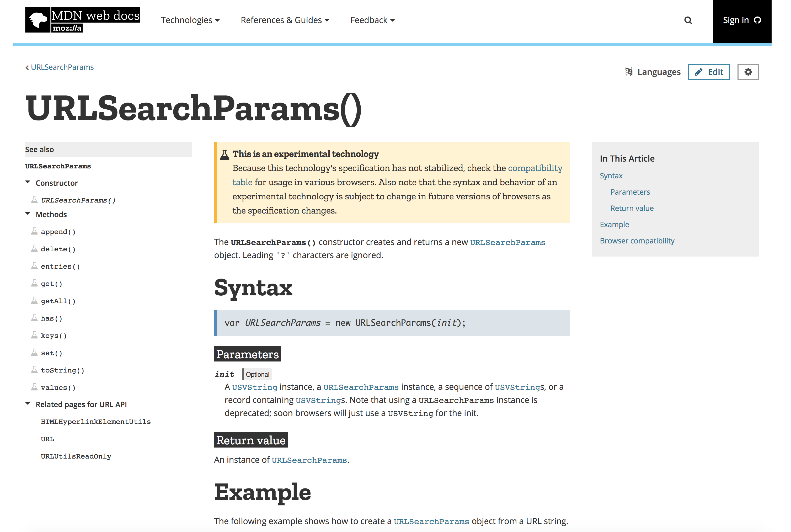Collapse the Methods sidebar section
This screenshot has width=791, height=532.
[x=28, y=214]
